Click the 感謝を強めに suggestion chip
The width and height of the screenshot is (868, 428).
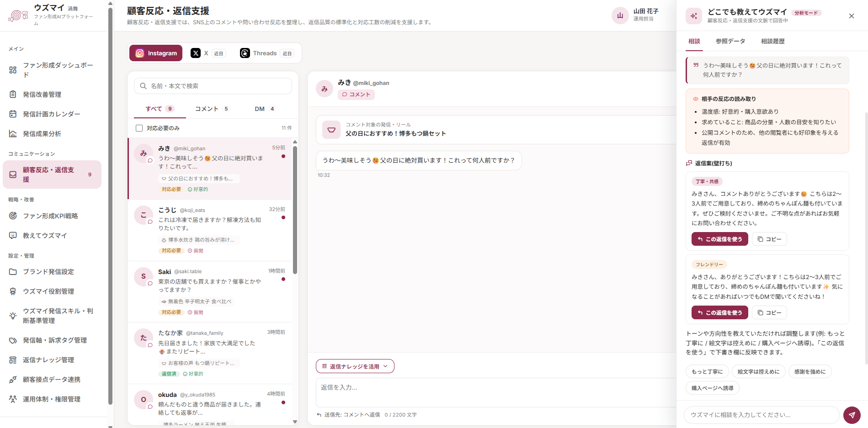(x=810, y=372)
